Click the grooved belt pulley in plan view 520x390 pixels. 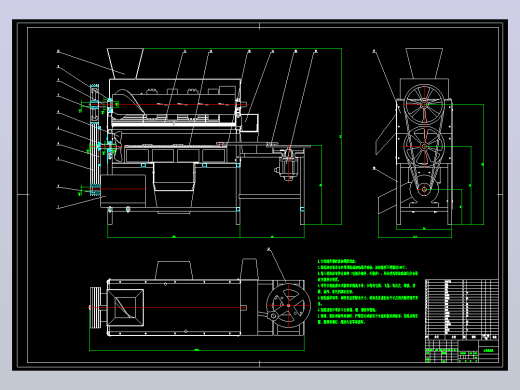pos(95,308)
